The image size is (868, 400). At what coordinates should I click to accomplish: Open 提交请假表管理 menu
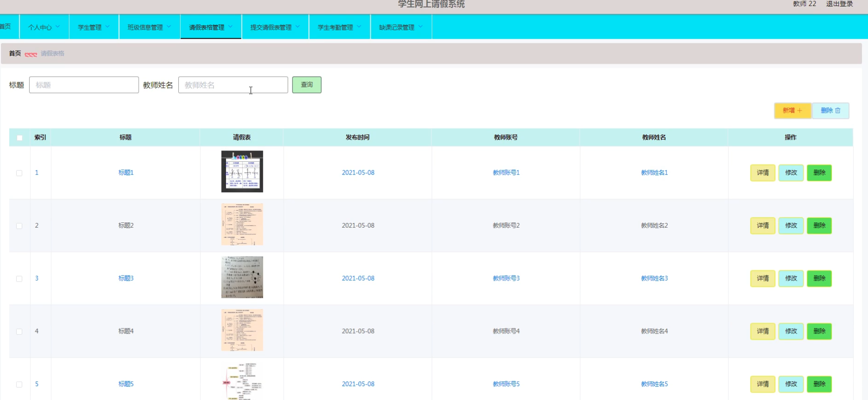tap(275, 27)
